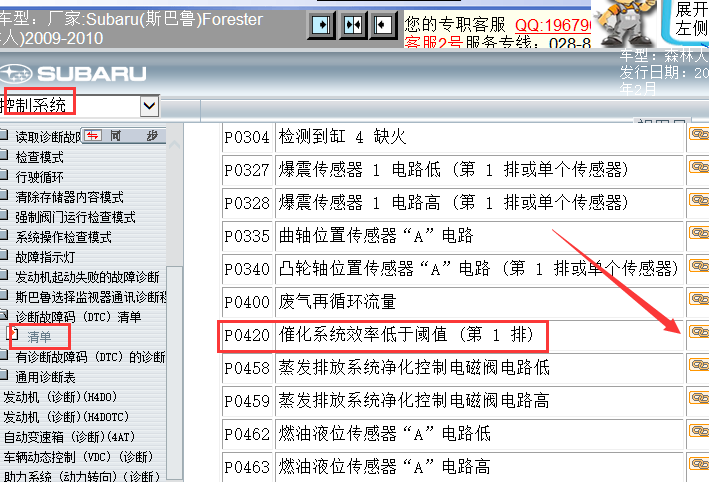
Task: Click the 燃油液位传感器 "A" 电路低 description
Action: (x=385, y=434)
